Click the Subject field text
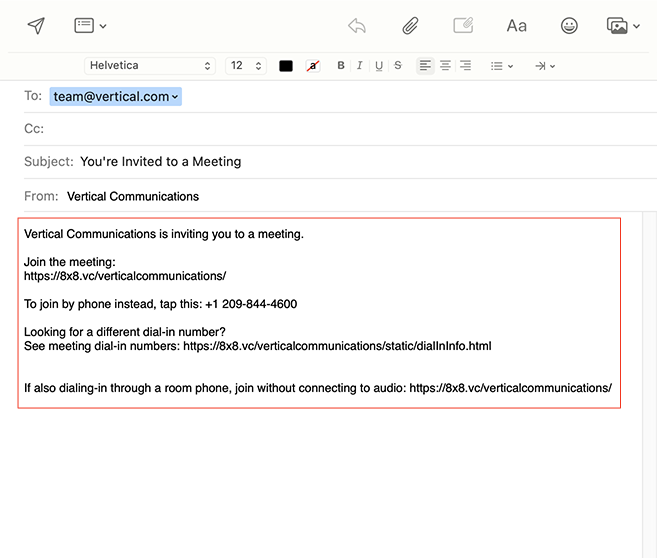The height and width of the screenshot is (558, 657). click(160, 162)
